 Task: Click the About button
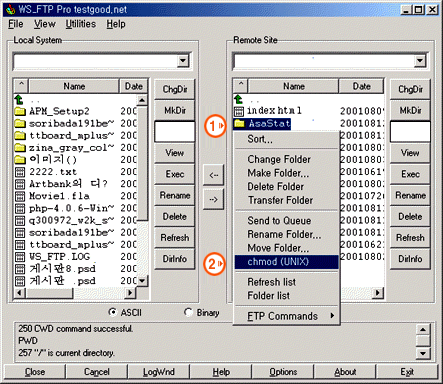tap(345, 372)
